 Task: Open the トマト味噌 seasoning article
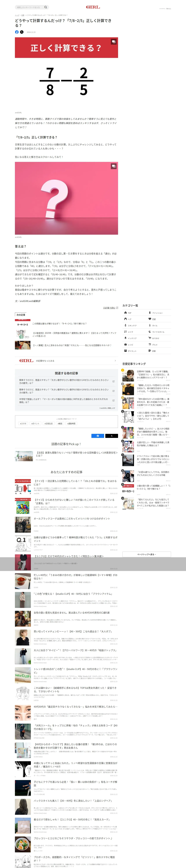[66, 581]
